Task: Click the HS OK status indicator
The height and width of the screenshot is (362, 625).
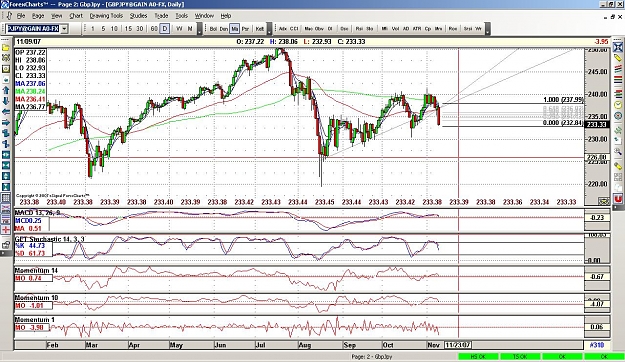Action: 478,357
